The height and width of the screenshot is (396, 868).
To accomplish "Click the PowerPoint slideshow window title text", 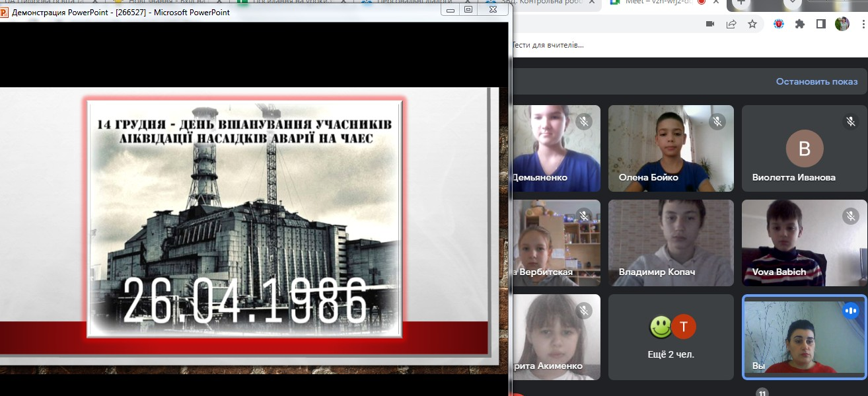I will 121,12.
